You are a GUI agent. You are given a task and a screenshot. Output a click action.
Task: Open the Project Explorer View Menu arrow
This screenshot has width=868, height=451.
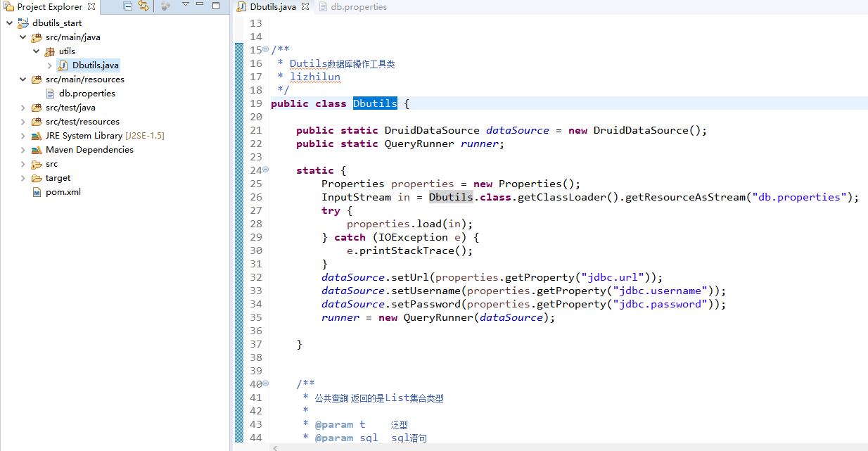point(186,6)
